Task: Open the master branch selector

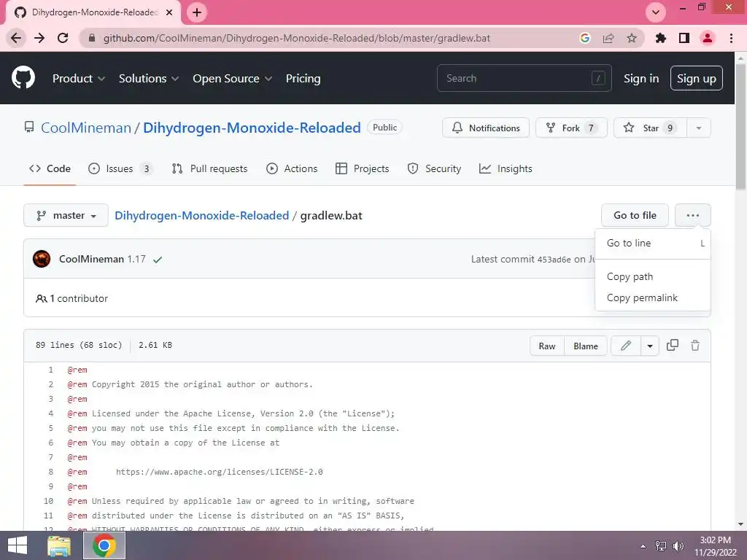Action: tap(66, 216)
